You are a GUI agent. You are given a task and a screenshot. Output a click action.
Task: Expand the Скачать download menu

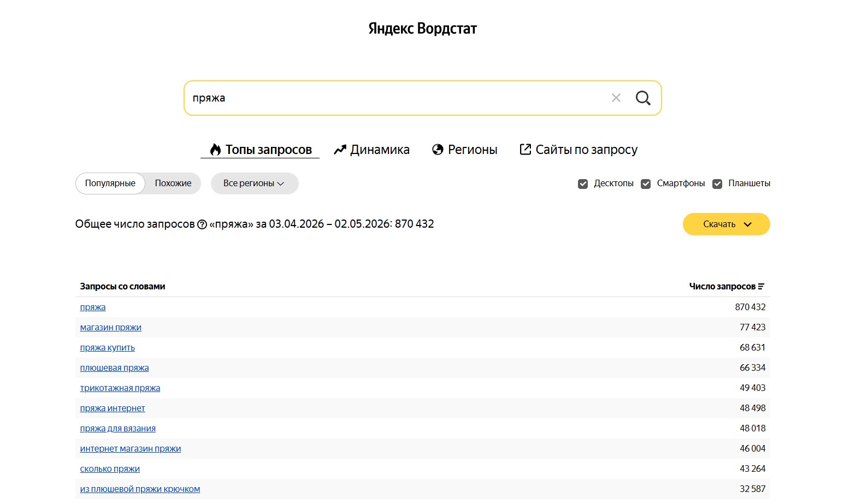coord(726,224)
